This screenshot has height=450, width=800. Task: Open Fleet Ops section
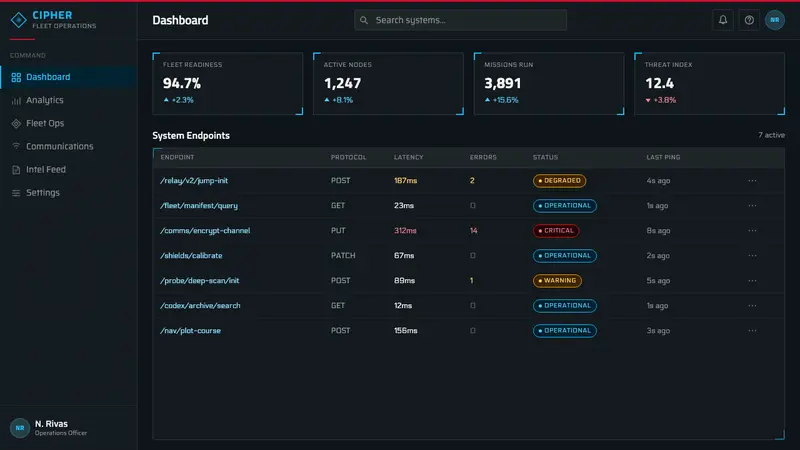click(68, 123)
